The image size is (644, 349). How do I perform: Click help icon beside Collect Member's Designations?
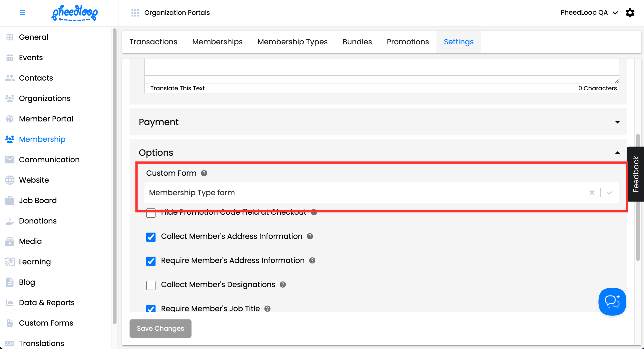coord(283,284)
